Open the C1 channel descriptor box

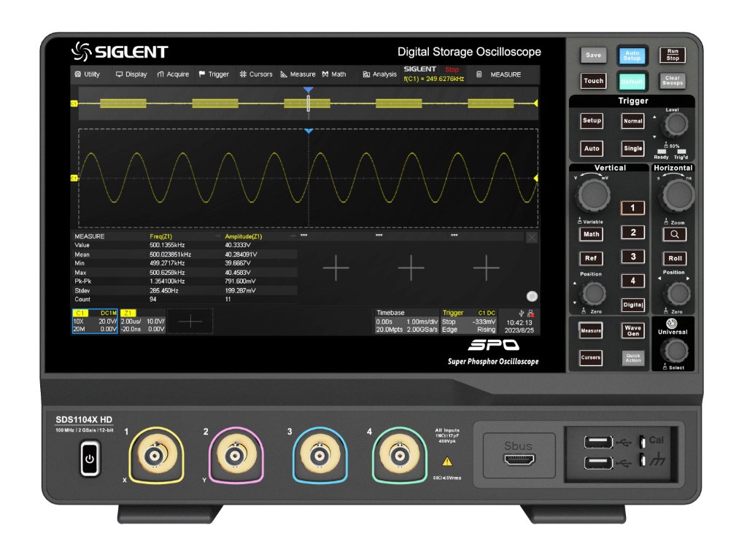pyautogui.click(x=95, y=322)
